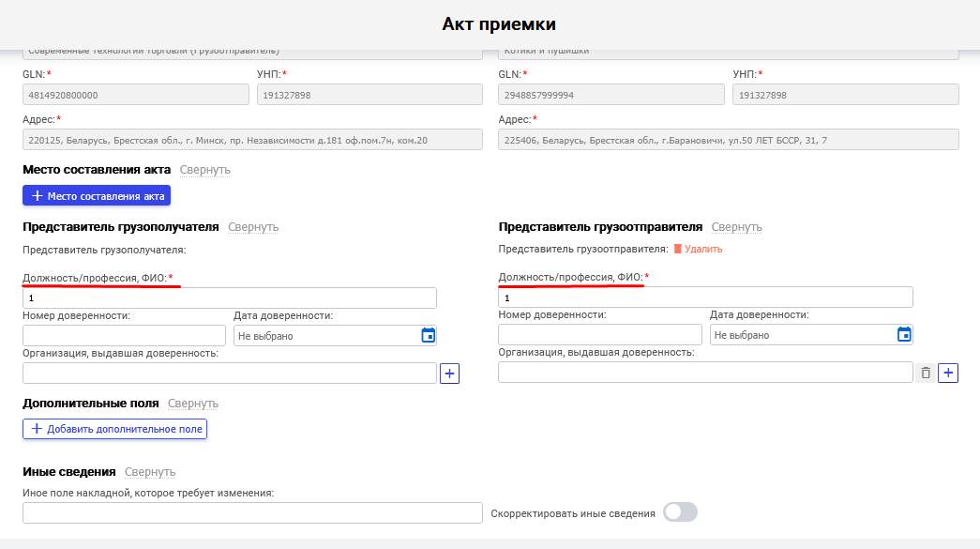Collapse Иные сведения section
The height and width of the screenshot is (549, 980).
coord(150,472)
